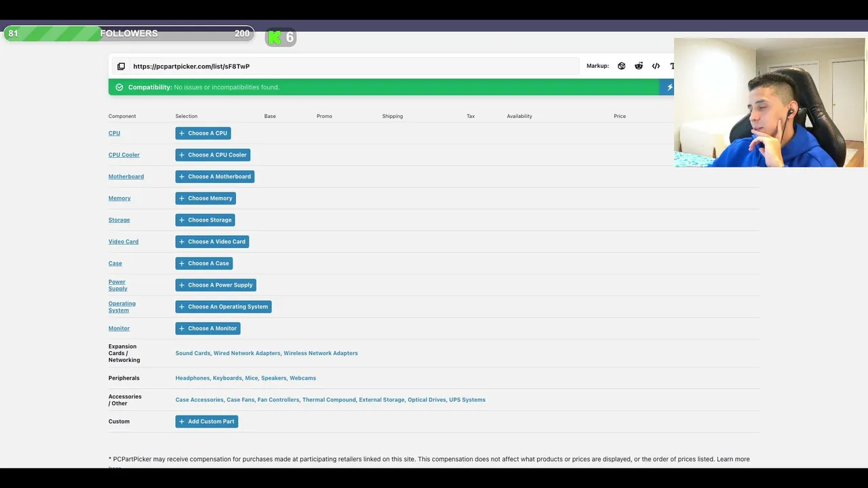Click the Markup label

pyautogui.click(x=597, y=66)
